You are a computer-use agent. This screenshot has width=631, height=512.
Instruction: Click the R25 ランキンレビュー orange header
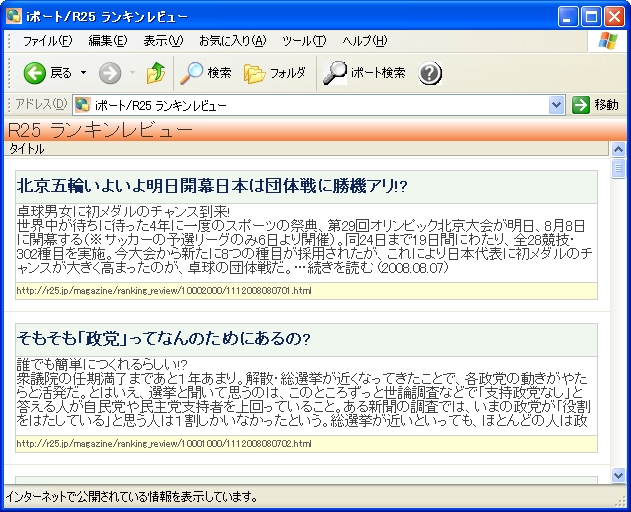(x=316, y=130)
